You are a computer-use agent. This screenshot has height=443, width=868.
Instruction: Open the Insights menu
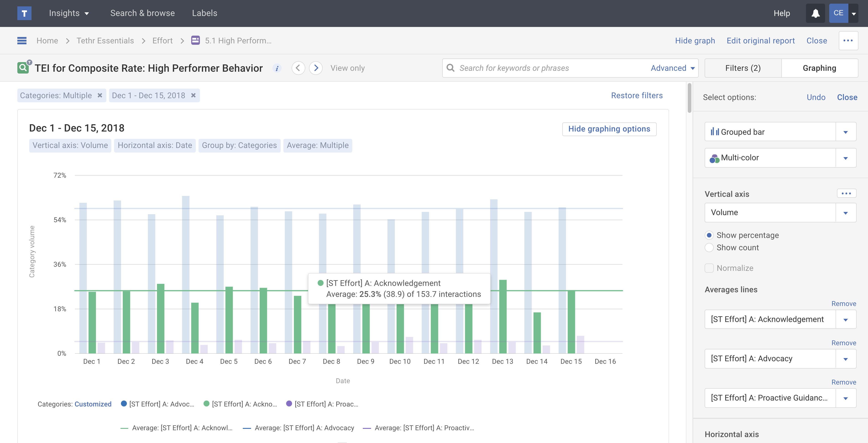[x=69, y=13]
